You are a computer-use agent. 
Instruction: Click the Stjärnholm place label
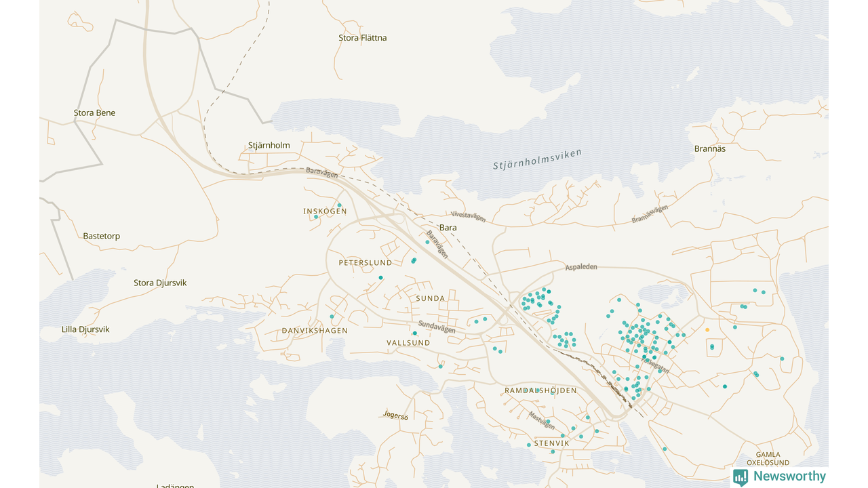pos(269,145)
